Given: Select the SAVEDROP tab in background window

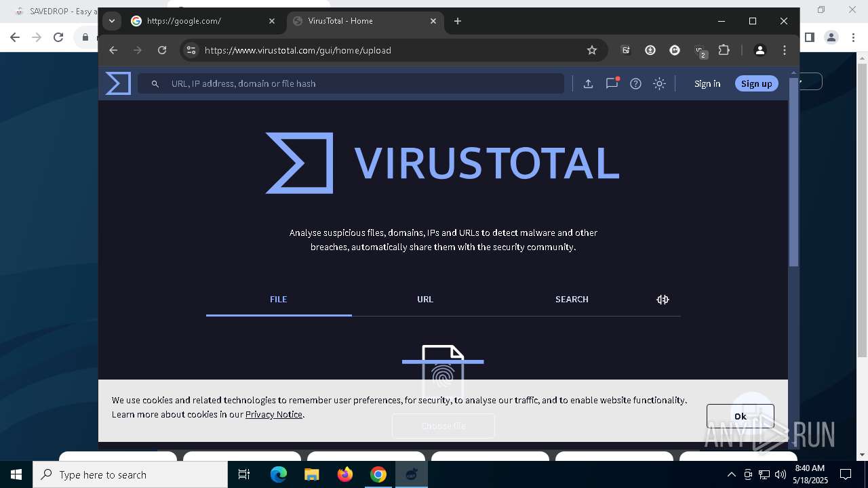Looking at the screenshot, I should pos(54,11).
